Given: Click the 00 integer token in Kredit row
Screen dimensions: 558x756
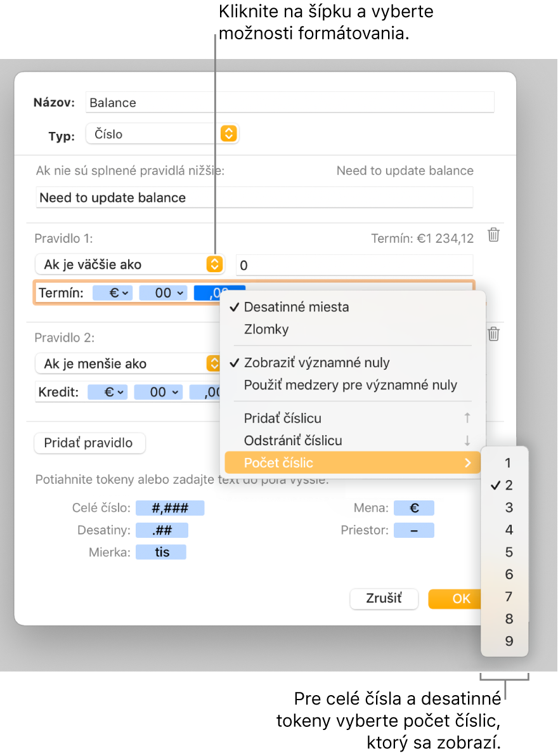Looking at the screenshot, I should coord(159,392).
